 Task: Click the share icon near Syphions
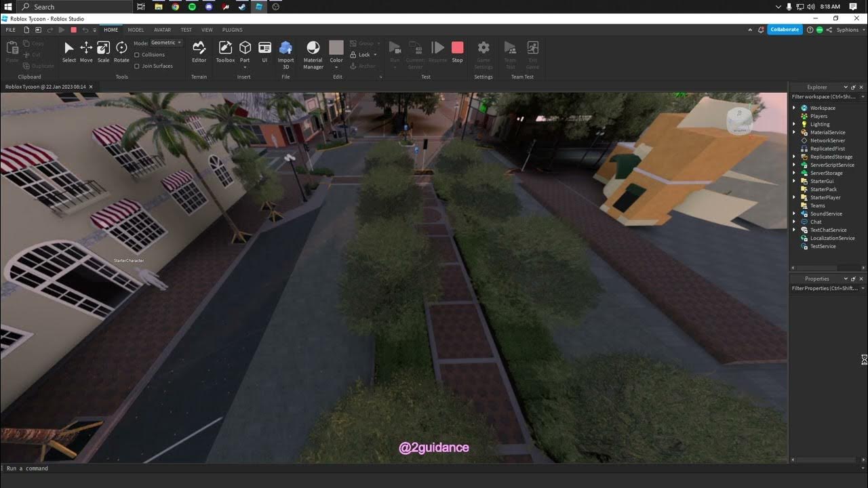pos(829,30)
